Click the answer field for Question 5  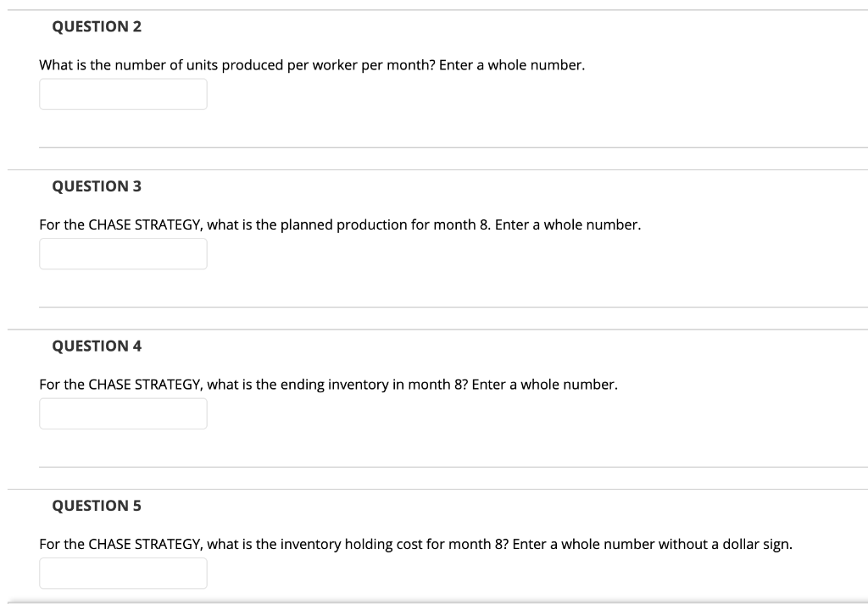click(x=123, y=573)
